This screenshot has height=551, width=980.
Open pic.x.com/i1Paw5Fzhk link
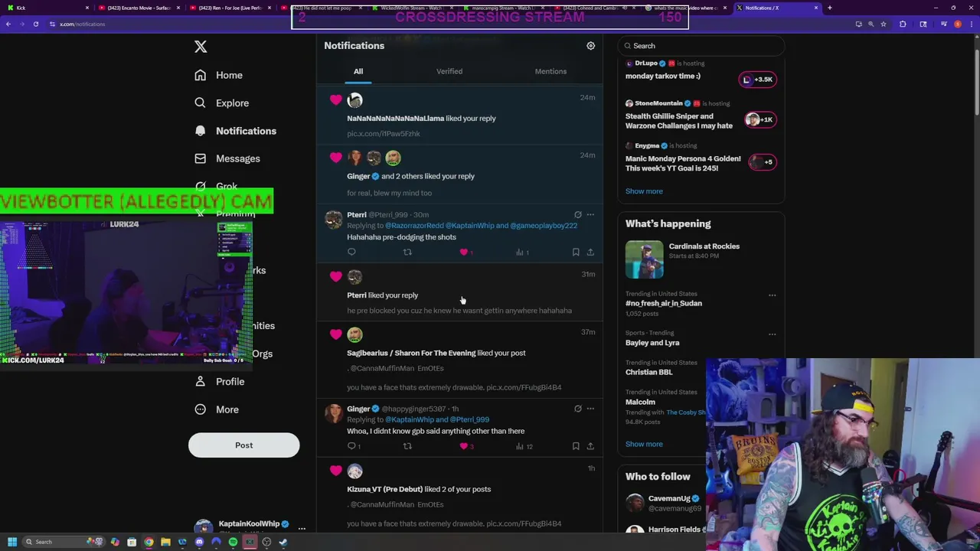[384, 134]
